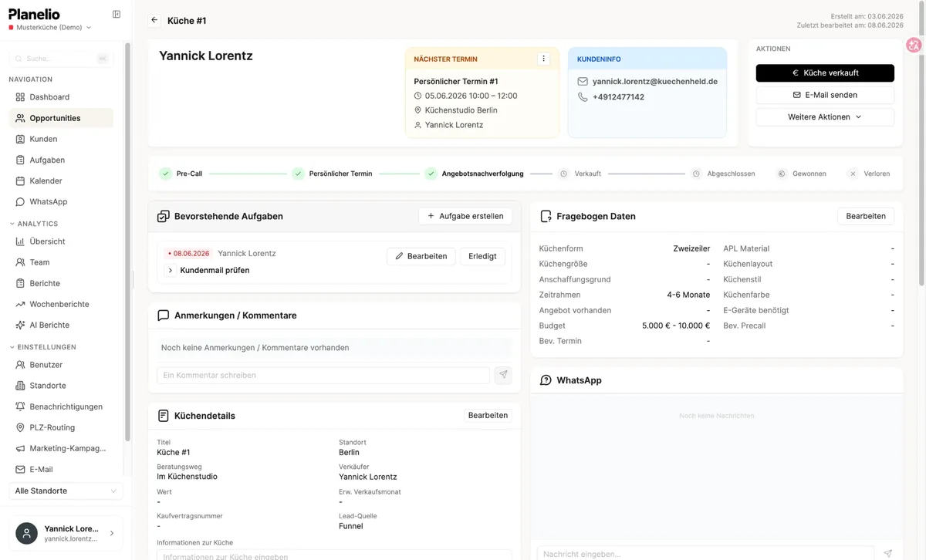
Task: Focus the Nachricht eingeben WhatsApp field
Action: 705,553
